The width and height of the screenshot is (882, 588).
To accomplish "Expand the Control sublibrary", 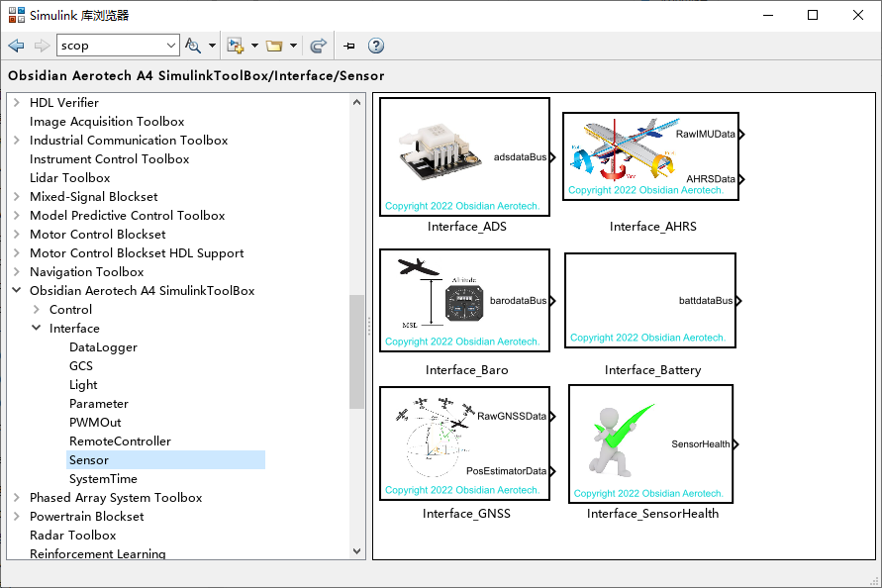I will coord(37,310).
